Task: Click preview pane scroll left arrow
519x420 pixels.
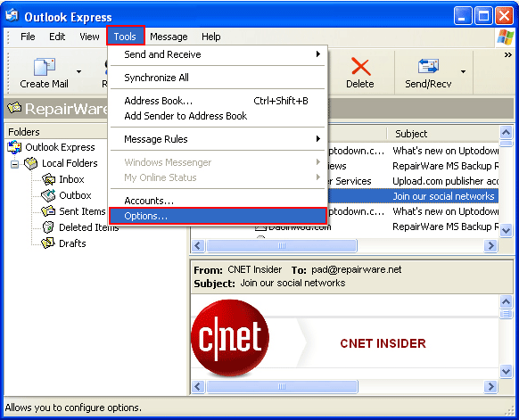Action: click(x=198, y=387)
